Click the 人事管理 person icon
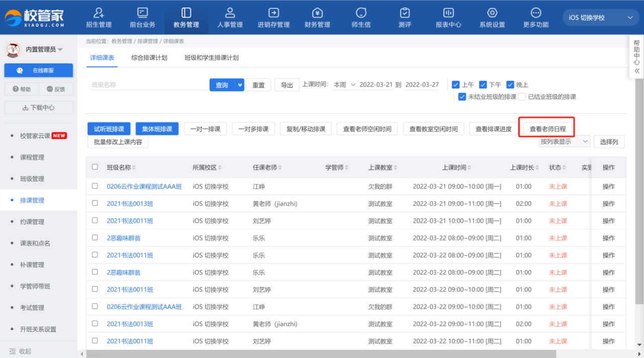This screenshot has height=358, width=644. (230, 13)
